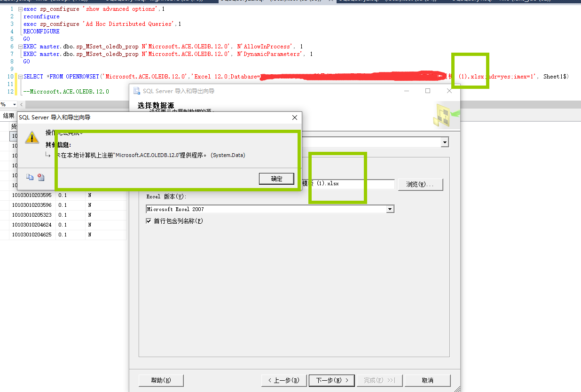
Task: Click the code line with 'Ad Hoc Distributed Queries'
Action: tap(102, 24)
